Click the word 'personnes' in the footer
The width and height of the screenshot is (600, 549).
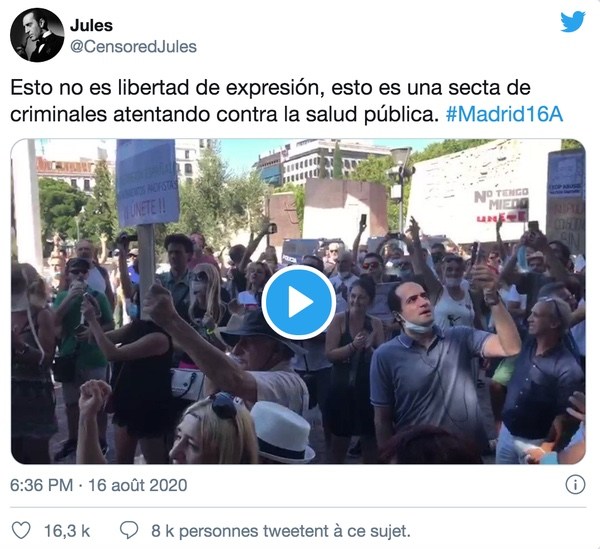coord(218,531)
